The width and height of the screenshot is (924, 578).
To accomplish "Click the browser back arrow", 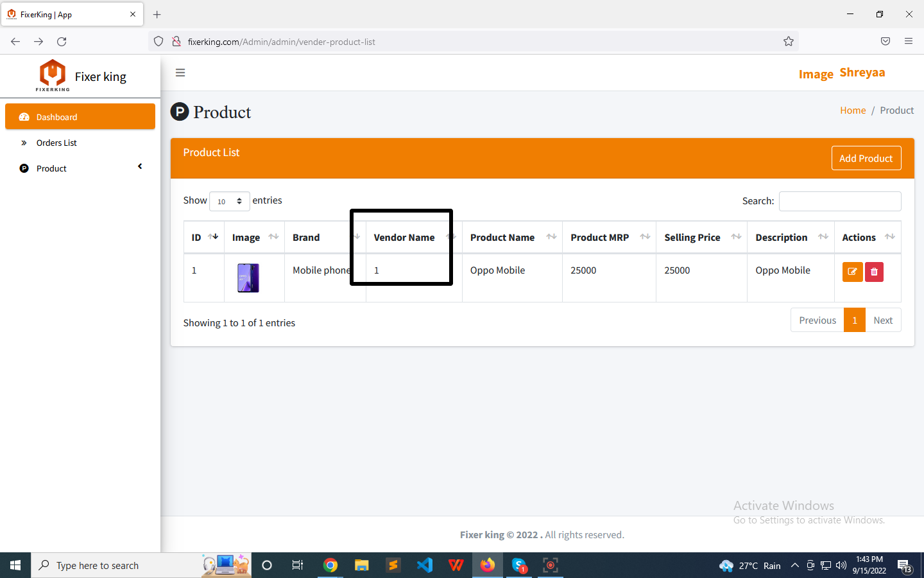I will (15, 41).
